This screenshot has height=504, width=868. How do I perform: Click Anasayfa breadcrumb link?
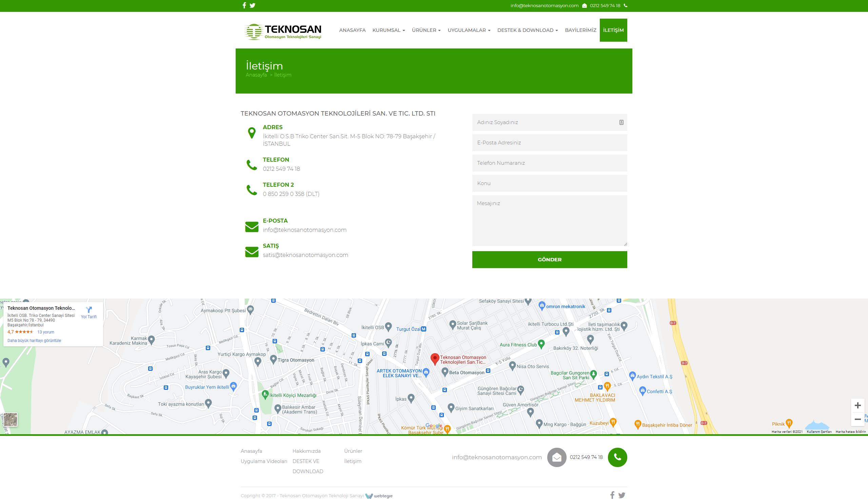click(256, 75)
